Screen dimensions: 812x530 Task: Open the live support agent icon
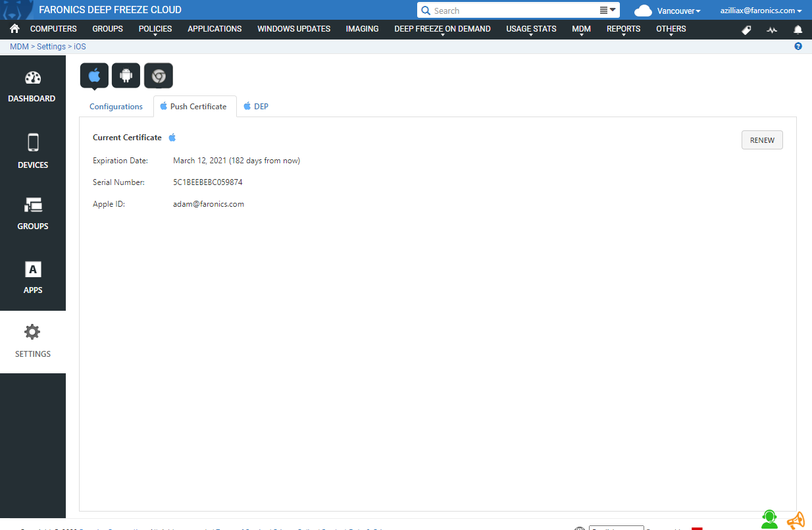[x=769, y=519]
